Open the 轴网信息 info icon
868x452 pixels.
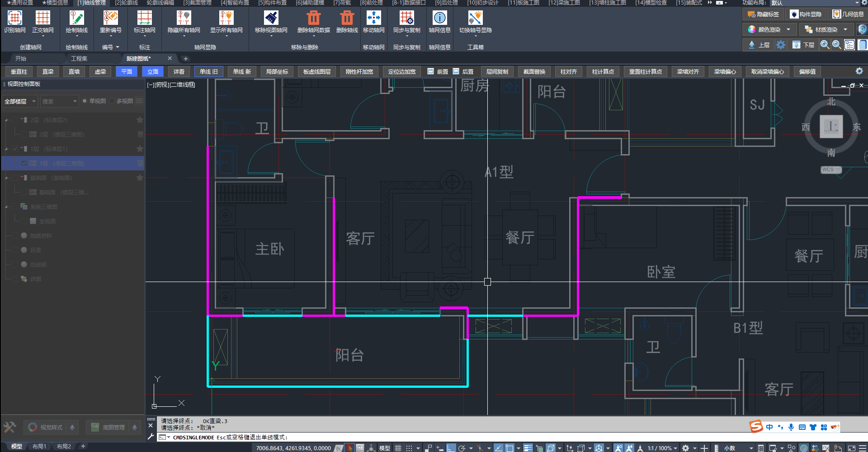(x=439, y=19)
